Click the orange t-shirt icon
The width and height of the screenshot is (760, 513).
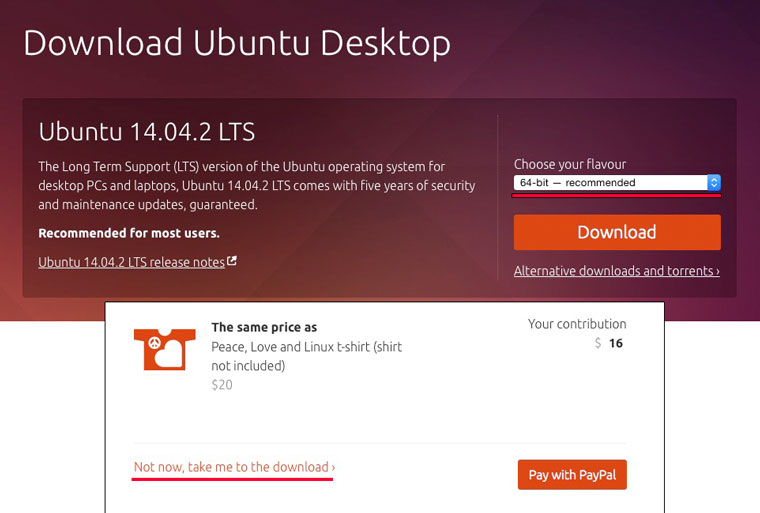(158, 348)
